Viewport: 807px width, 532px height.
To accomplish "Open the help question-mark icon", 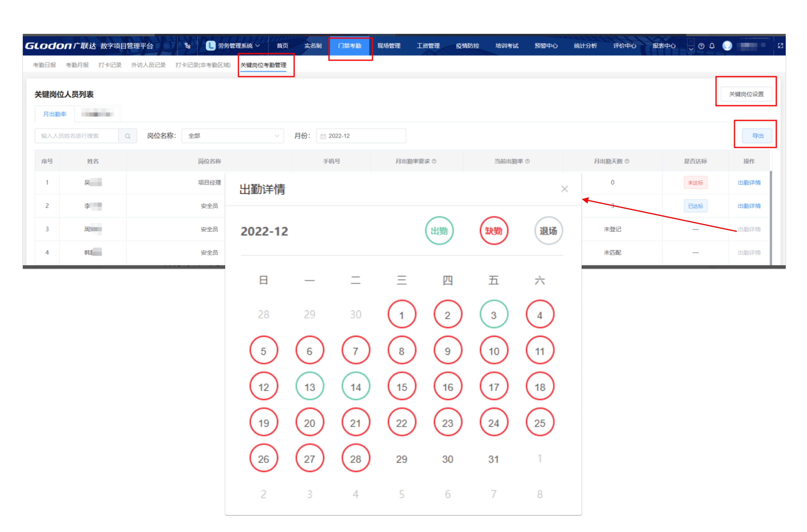I will click(x=701, y=46).
